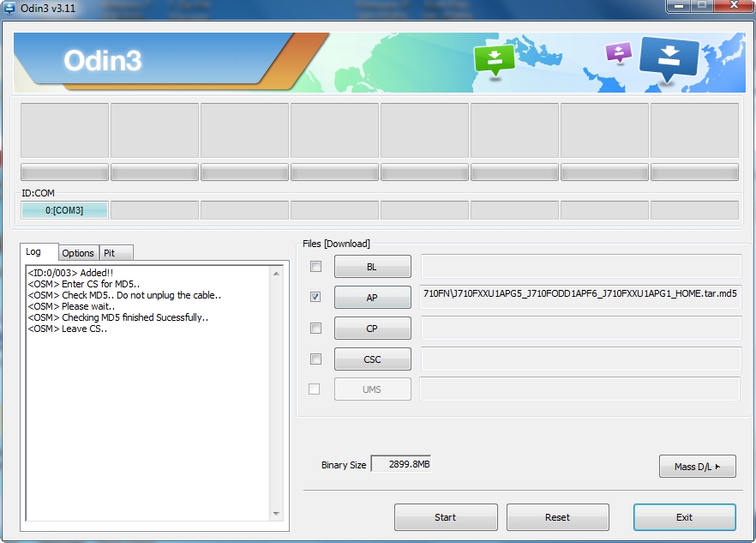Switch to the Log tab
Viewport: 756px width, 543px height.
[x=39, y=251]
